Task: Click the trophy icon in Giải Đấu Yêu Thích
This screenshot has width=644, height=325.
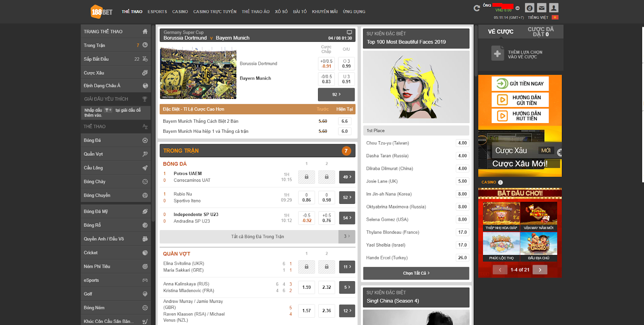Action: point(144,99)
